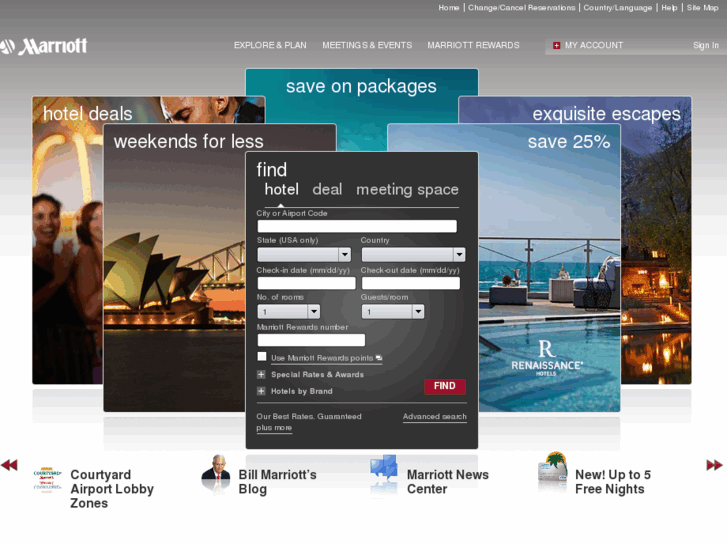Click the Marriott logo
727x545 pixels.
pos(44,46)
